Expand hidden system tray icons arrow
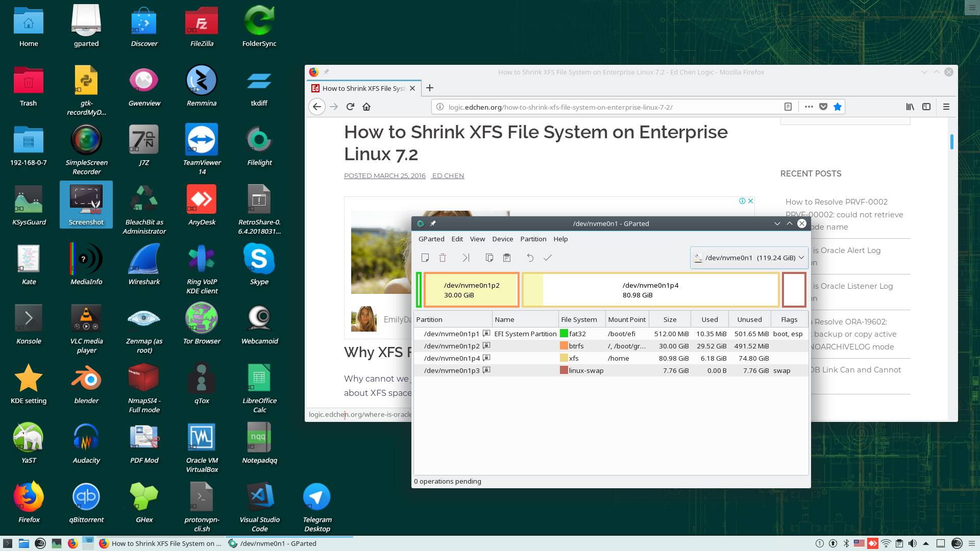This screenshot has height=551, width=980. click(926, 543)
